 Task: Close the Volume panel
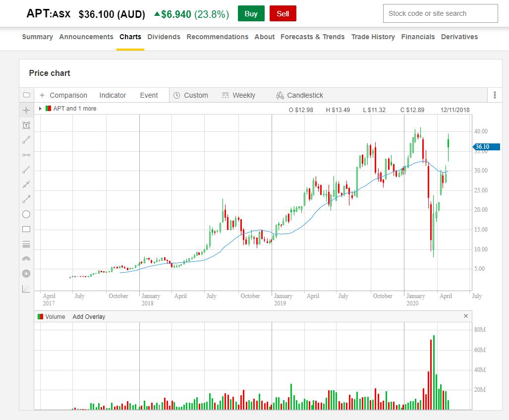[x=466, y=316]
